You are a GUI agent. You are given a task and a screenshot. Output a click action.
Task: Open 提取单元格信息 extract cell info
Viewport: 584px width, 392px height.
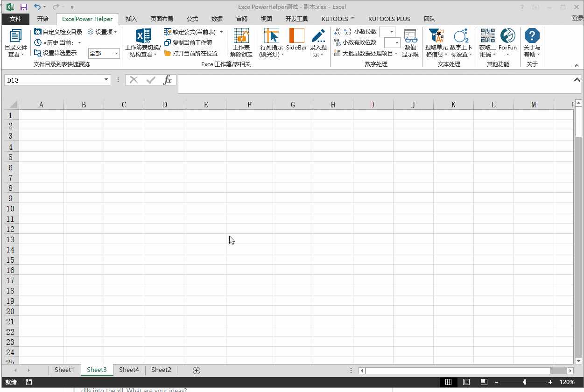pos(436,43)
